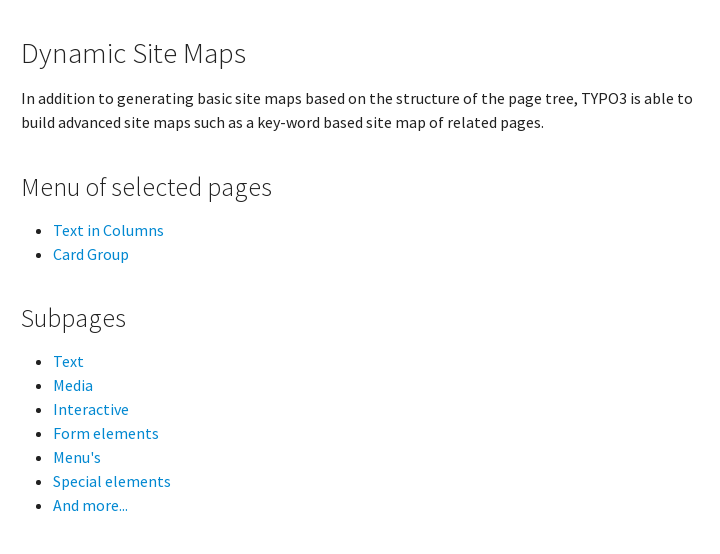Click the bullet before Media
720x554 pixels.
[38, 387]
